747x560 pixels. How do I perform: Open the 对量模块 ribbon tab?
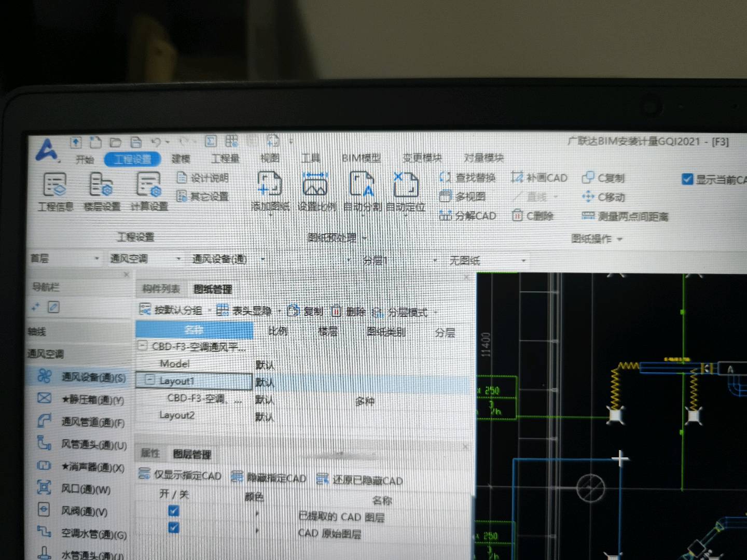(x=483, y=158)
